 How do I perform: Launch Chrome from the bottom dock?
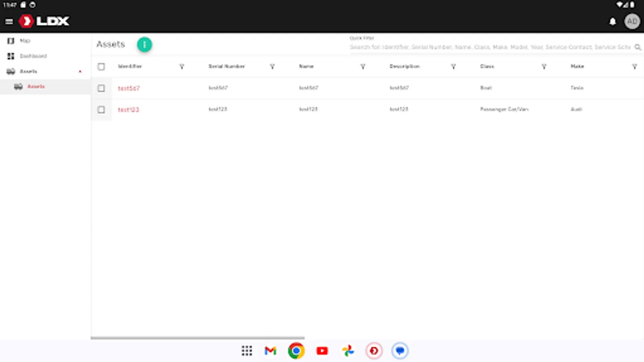pos(296,350)
